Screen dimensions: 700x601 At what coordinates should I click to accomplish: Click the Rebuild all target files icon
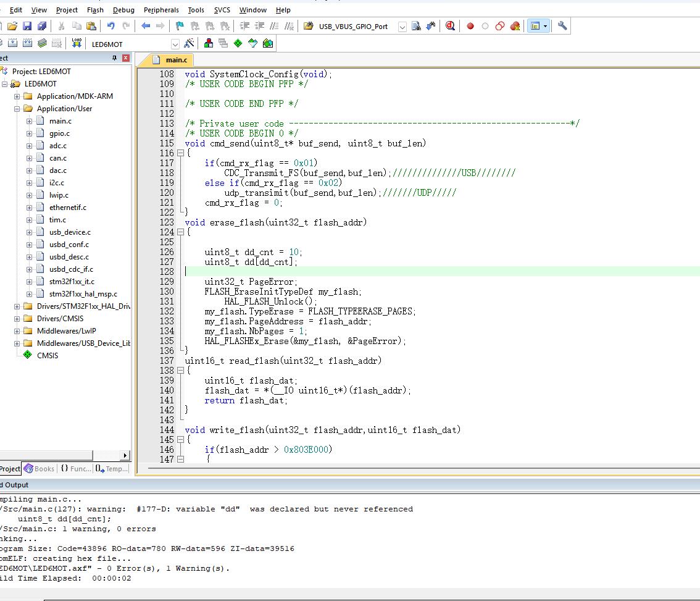coord(27,43)
